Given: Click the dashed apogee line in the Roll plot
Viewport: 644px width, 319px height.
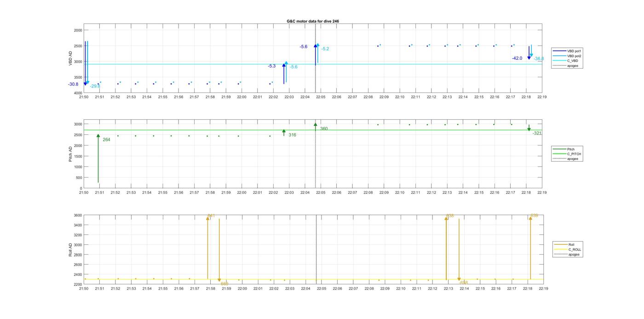Looking at the screenshot, I should coord(316,249).
